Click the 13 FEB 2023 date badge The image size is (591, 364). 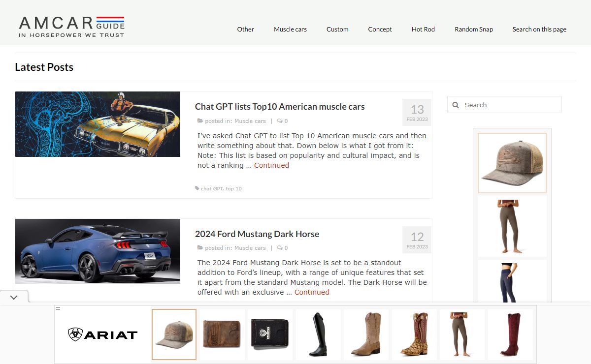point(417,112)
